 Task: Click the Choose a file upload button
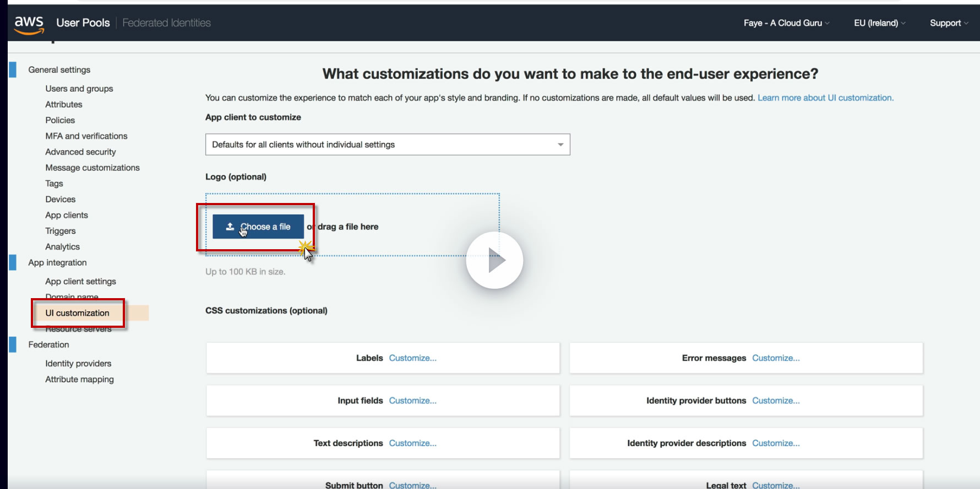click(258, 227)
